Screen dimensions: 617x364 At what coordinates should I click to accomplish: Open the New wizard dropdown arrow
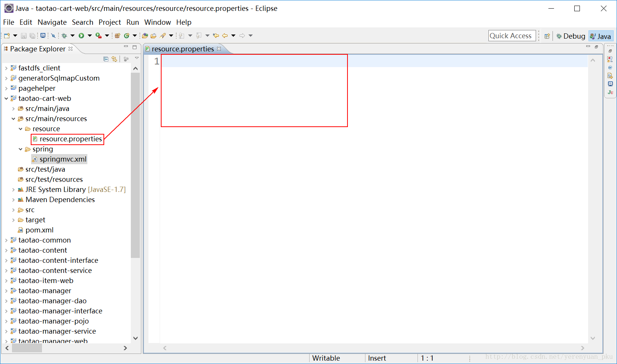point(15,36)
